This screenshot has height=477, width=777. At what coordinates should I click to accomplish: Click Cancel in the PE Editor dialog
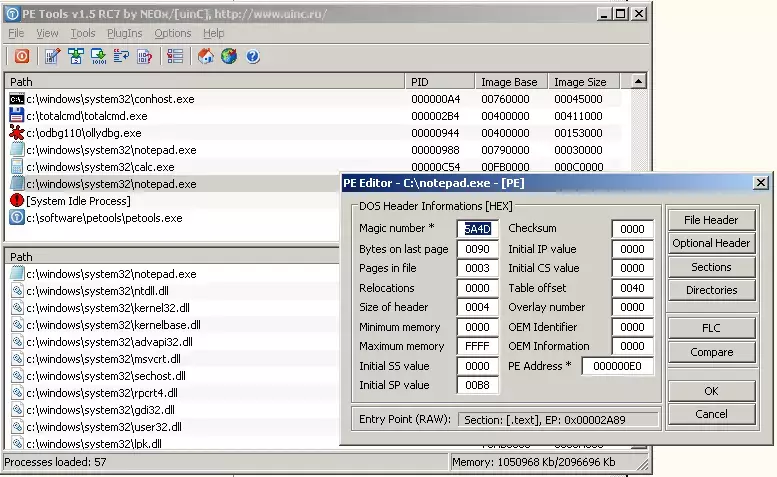711,414
